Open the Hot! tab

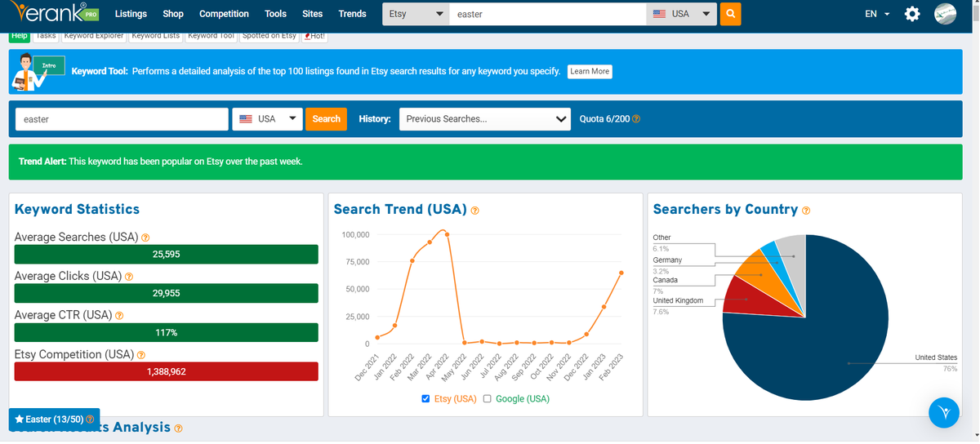[x=314, y=36]
